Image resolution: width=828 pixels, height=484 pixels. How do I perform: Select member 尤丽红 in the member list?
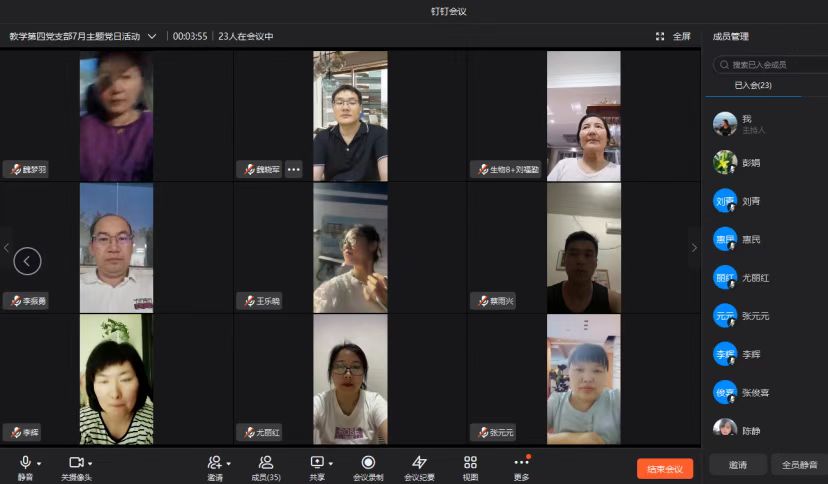(x=755, y=277)
